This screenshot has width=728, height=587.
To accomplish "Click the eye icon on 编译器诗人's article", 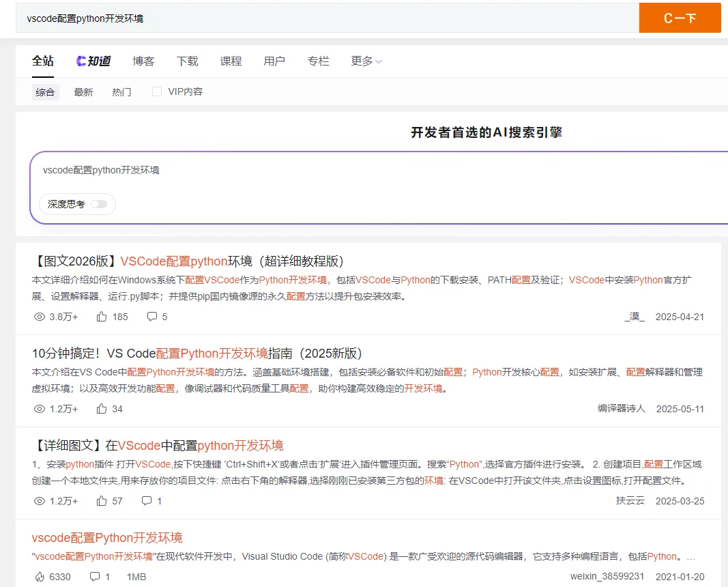I will tap(40, 409).
